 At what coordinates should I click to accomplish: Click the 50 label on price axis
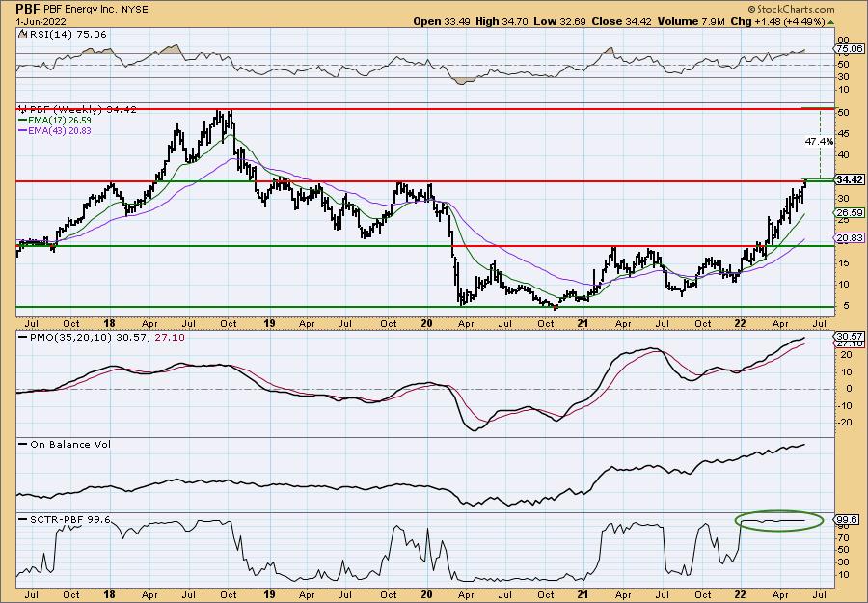(844, 113)
